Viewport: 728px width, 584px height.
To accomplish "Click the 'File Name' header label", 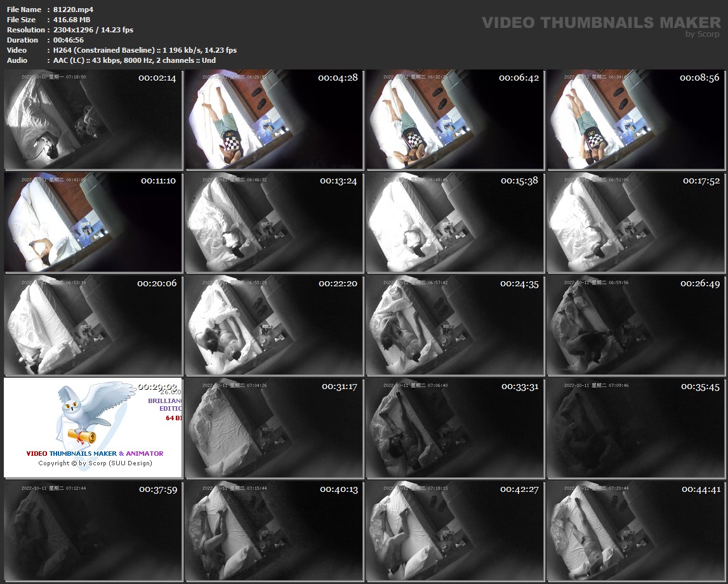I will tap(24, 10).
